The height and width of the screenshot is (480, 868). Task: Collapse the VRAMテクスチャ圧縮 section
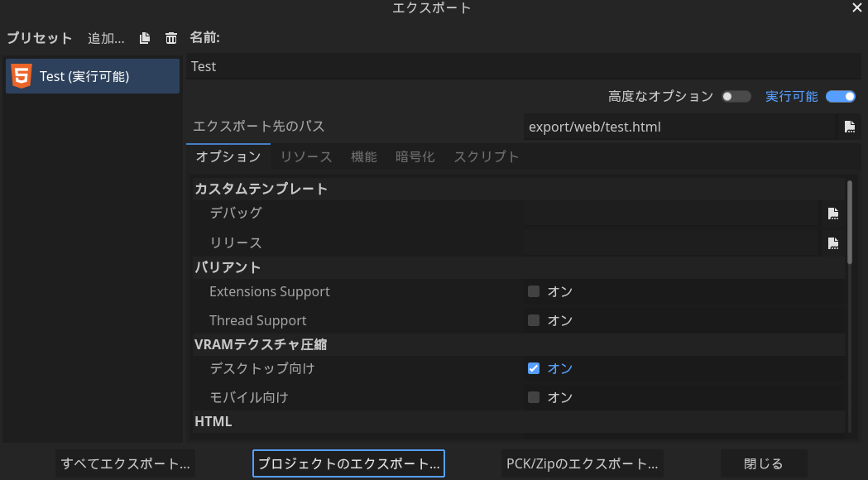[518, 344]
